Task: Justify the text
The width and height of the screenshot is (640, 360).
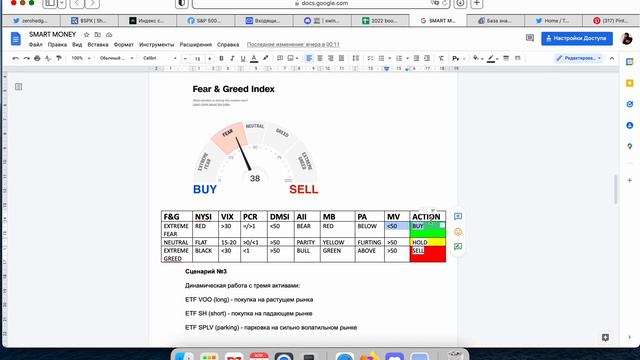Action: point(342,58)
